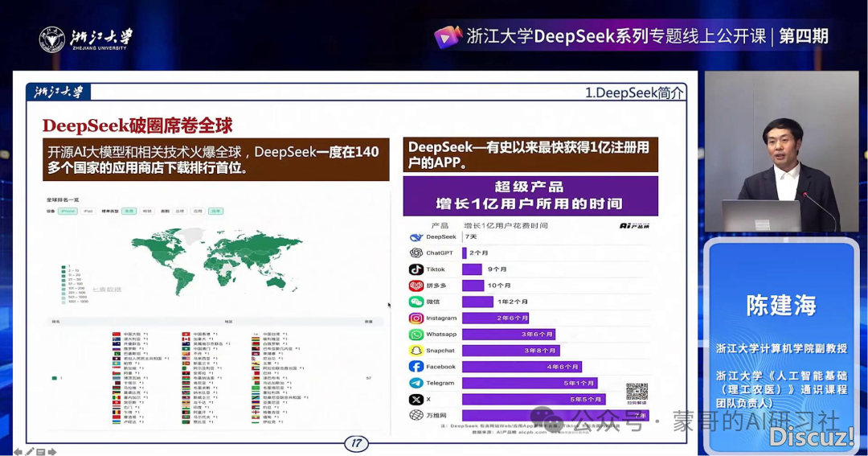Click the 7天 duration value

pyautogui.click(x=470, y=236)
